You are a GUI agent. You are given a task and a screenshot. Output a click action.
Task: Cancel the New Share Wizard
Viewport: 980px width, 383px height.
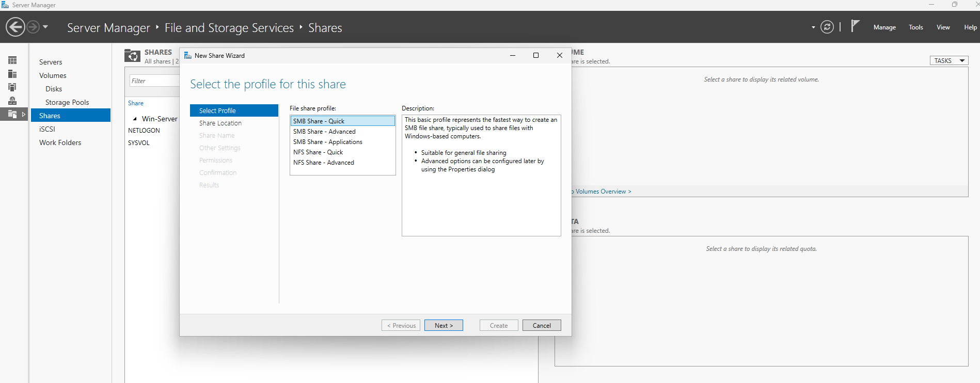coord(542,325)
